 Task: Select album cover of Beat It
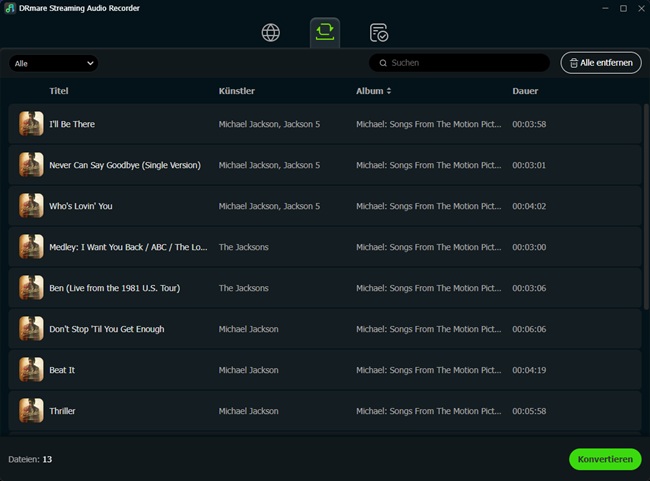[x=31, y=370]
